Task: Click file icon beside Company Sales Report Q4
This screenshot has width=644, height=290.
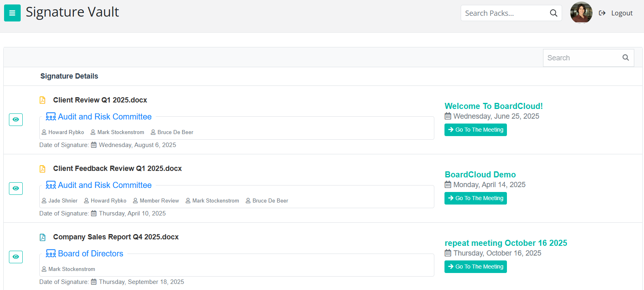Action: pos(43,237)
